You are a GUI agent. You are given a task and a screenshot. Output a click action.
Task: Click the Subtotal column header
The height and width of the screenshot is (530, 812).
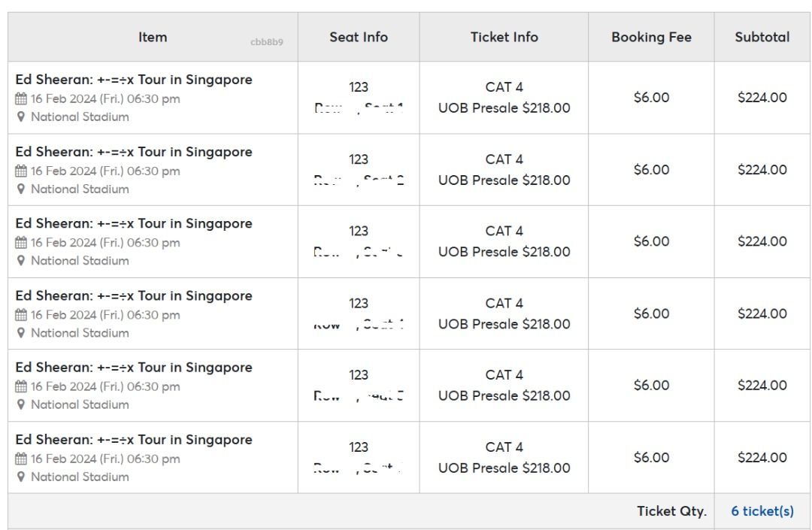pyautogui.click(x=762, y=38)
